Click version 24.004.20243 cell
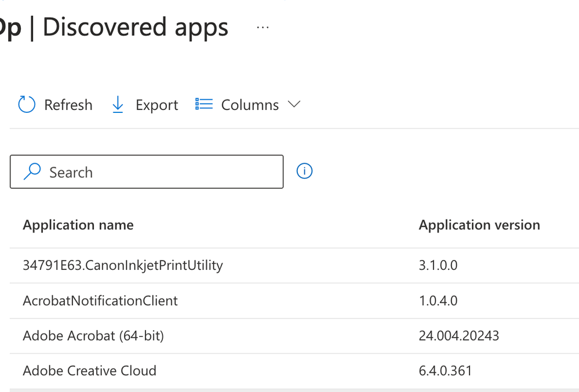The image size is (579, 392). pyautogui.click(x=458, y=336)
